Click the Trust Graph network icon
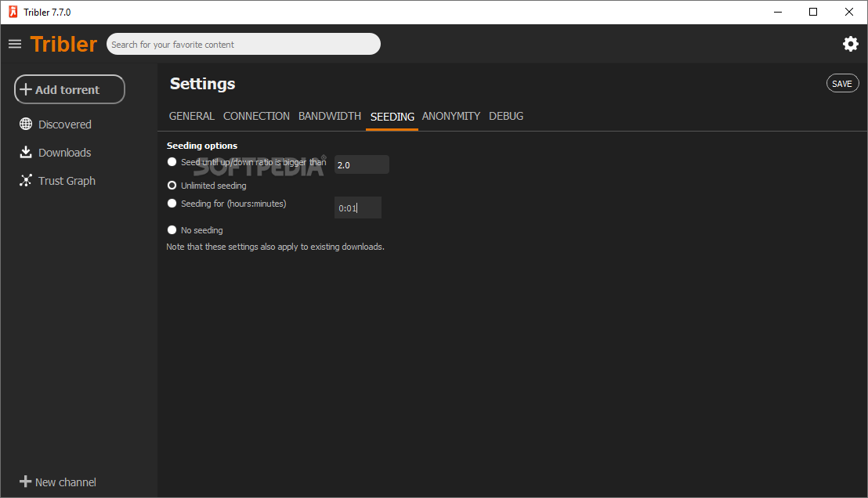Viewport: 868px width, 498px height. point(26,180)
